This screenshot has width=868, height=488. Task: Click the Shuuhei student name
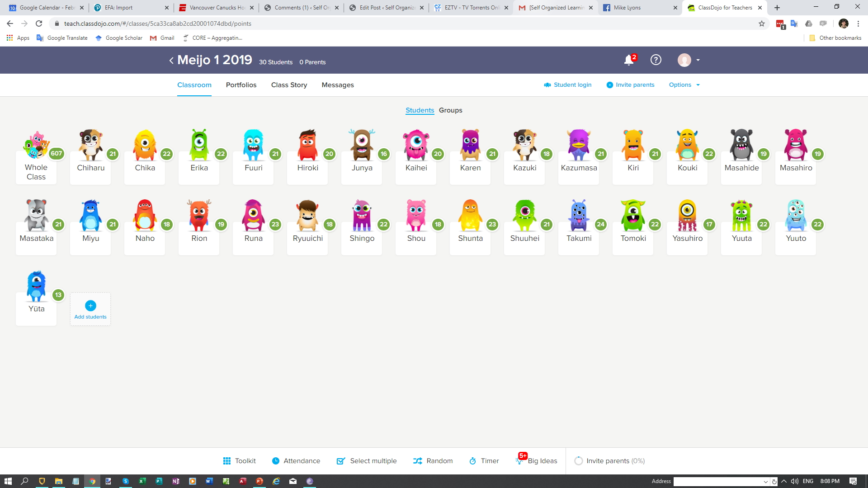[524, 238]
